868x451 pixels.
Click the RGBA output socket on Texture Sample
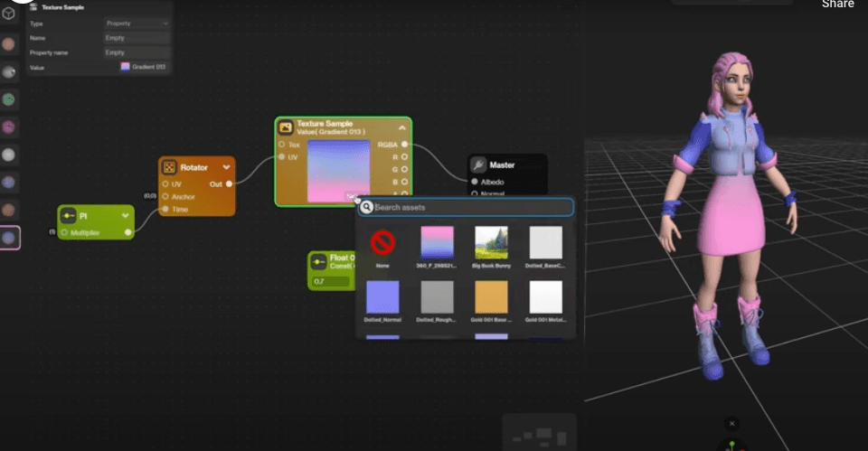(x=404, y=145)
